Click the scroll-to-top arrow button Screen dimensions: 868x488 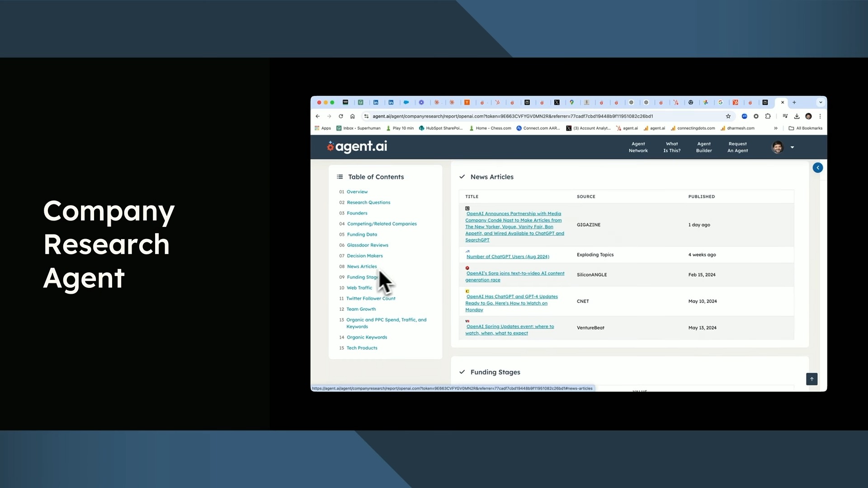[x=811, y=379]
